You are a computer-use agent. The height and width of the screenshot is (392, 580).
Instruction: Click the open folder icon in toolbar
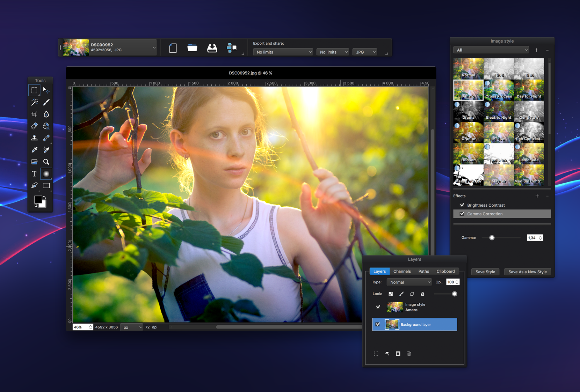point(192,48)
